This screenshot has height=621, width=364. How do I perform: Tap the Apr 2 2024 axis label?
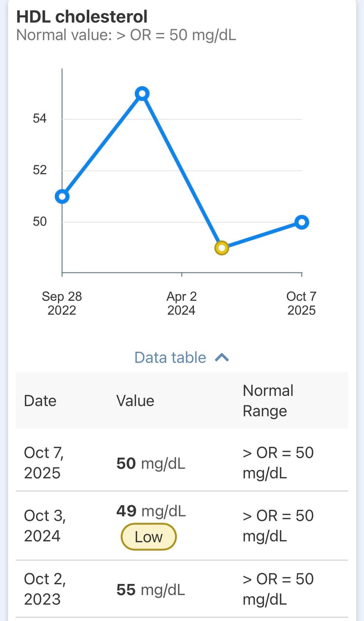pos(182,303)
